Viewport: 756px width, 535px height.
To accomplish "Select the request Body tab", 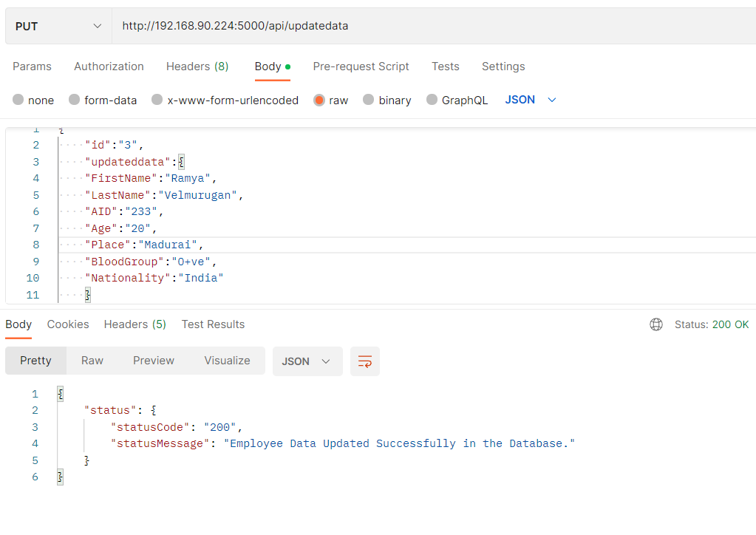I will click(x=273, y=67).
